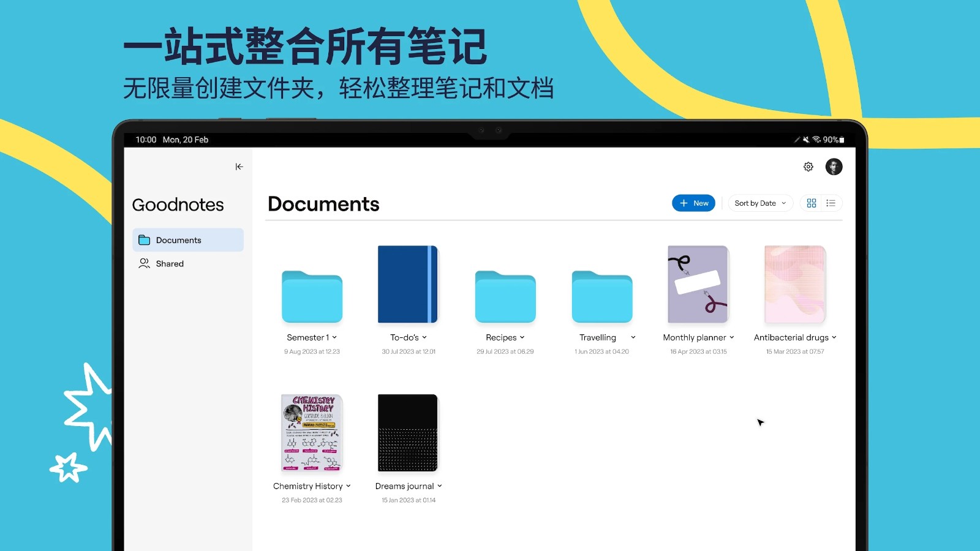The width and height of the screenshot is (980, 551).
Task: Click the Semester 1 folder name
Action: pyautogui.click(x=308, y=337)
